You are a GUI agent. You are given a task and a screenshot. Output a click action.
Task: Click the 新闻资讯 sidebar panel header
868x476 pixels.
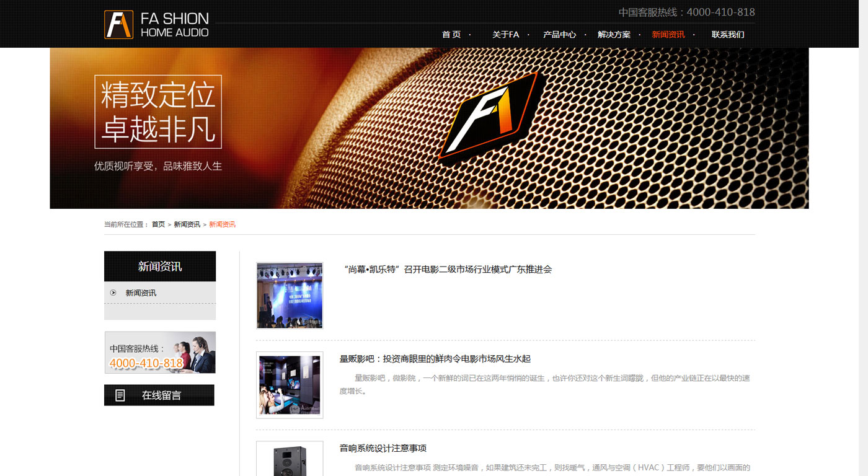(x=160, y=267)
